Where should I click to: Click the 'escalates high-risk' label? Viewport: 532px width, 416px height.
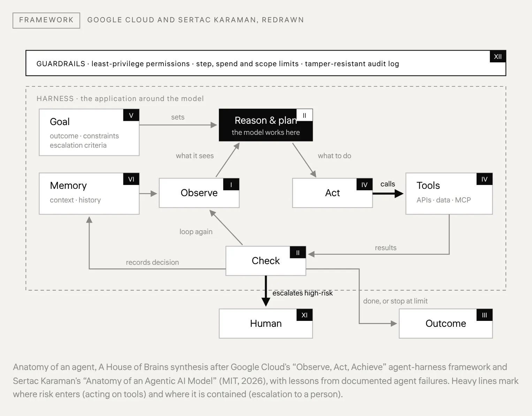click(303, 293)
